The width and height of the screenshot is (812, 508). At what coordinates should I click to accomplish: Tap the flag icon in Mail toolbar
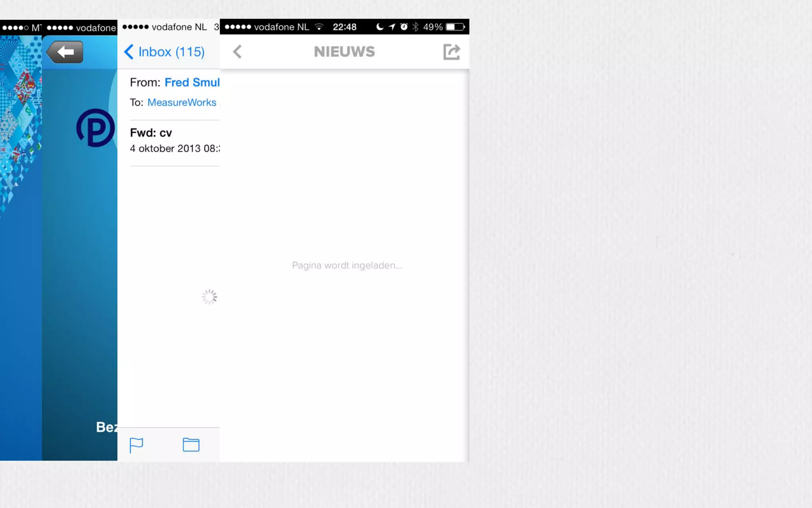136,445
